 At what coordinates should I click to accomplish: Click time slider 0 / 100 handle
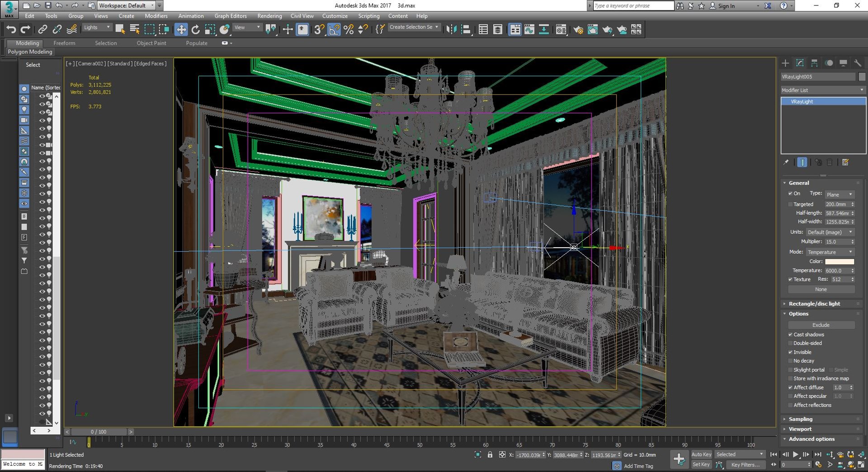click(99, 432)
